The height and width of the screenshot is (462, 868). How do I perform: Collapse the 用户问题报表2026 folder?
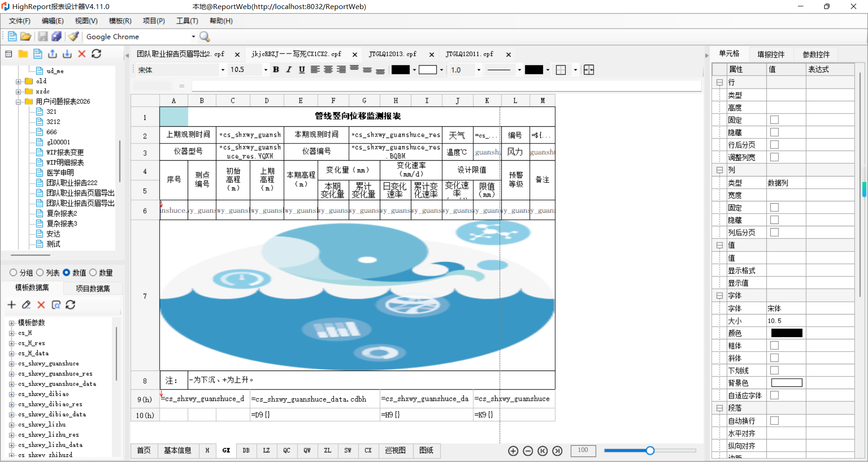18,102
